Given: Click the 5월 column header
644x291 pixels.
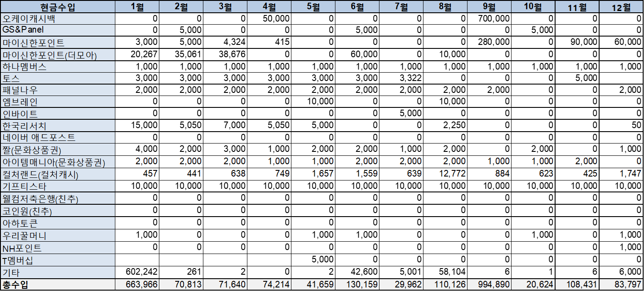Looking at the screenshot, I should [x=313, y=7].
